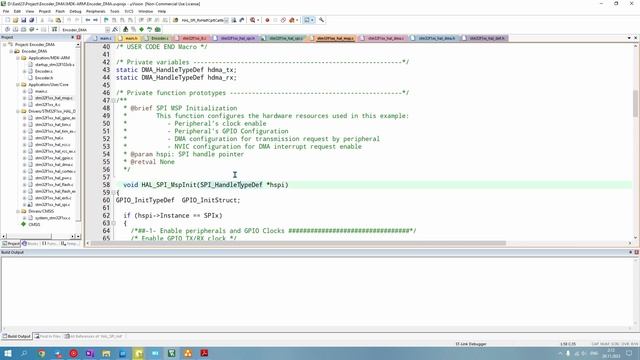Rebuild all target files with the Rebuild icon
Screen dimensions: 640x360
click(x=24, y=29)
